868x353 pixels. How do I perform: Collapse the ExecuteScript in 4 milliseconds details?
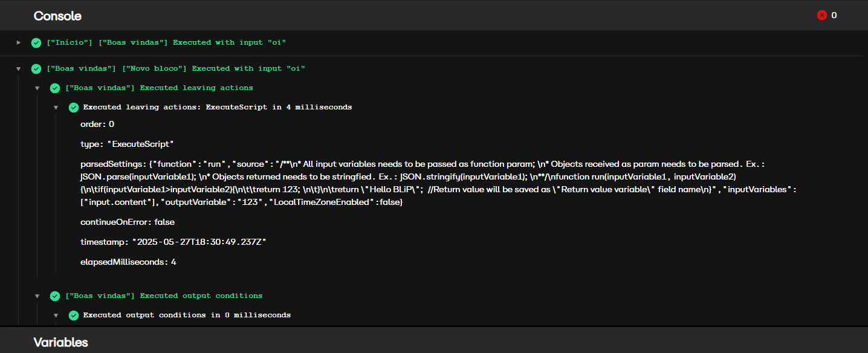coord(56,108)
